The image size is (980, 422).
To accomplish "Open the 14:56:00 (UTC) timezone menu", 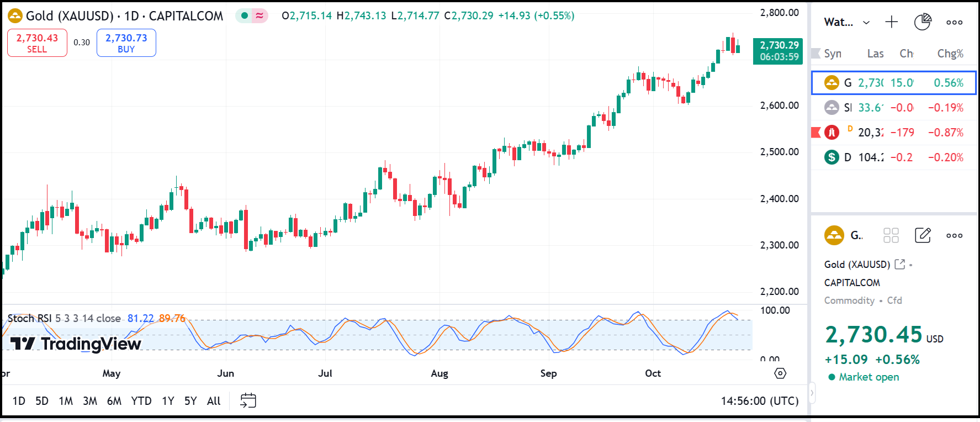I will coord(759,401).
